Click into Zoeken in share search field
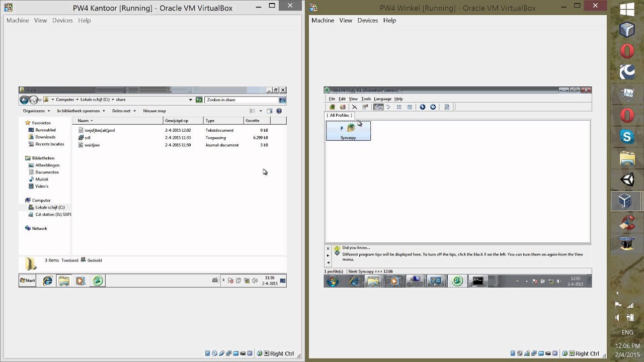The width and height of the screenshot is (644, 362). click(x=242, y=100)
